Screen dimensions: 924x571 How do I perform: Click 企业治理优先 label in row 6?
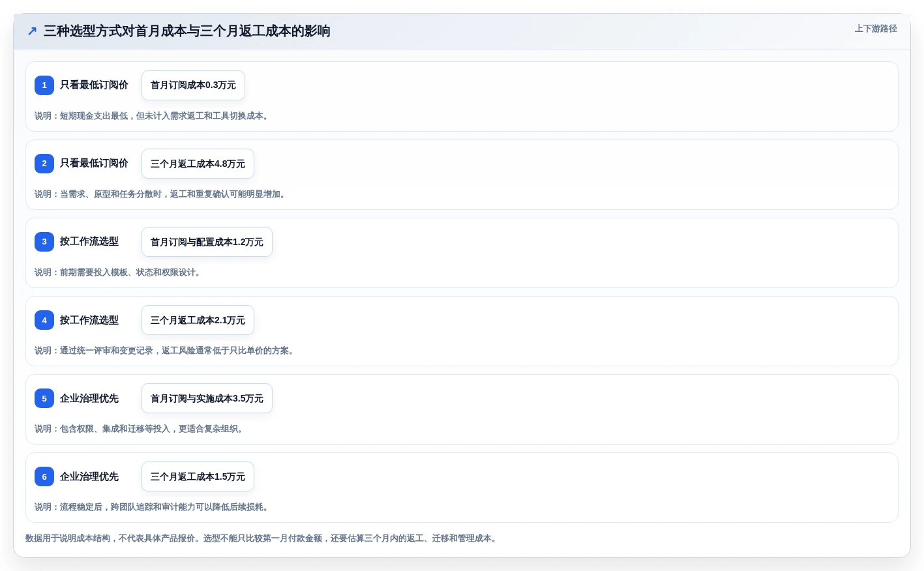(x=89, y=476)
